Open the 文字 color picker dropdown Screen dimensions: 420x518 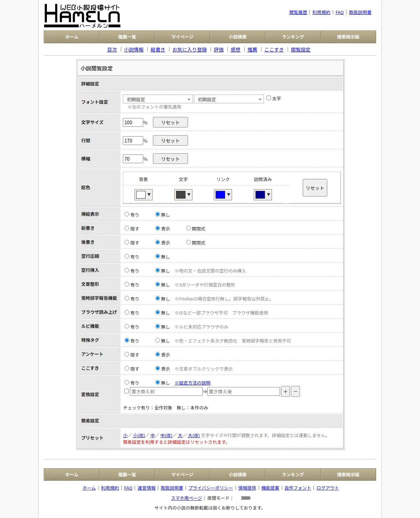click(183, 195)
